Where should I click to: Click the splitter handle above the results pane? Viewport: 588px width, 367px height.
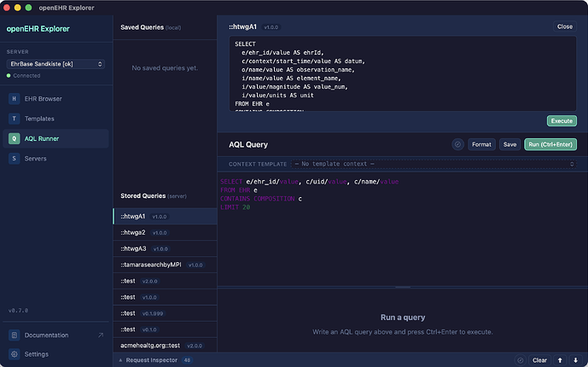coord(403,287)
